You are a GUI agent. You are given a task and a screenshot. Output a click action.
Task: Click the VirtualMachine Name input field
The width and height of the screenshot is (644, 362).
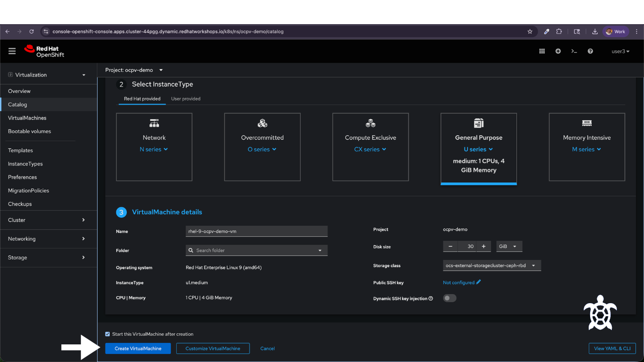tap(257, 231)
